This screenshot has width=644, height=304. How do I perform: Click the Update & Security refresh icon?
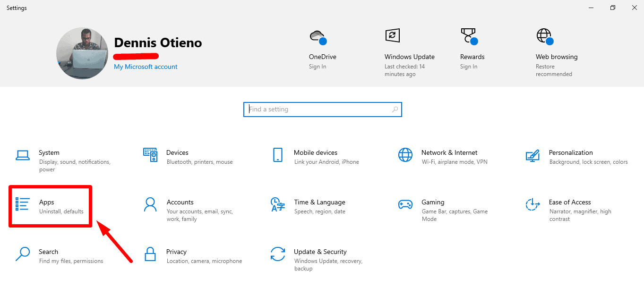click(x=277, y=254)
